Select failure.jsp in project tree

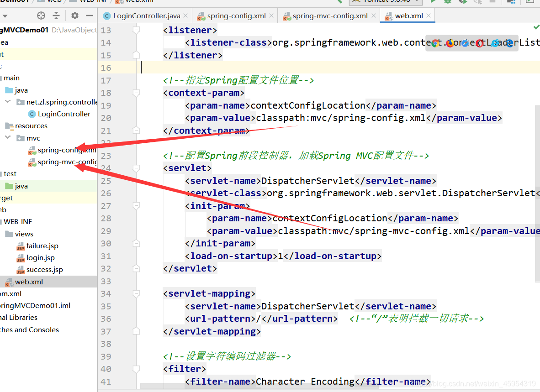pos(42,246)
